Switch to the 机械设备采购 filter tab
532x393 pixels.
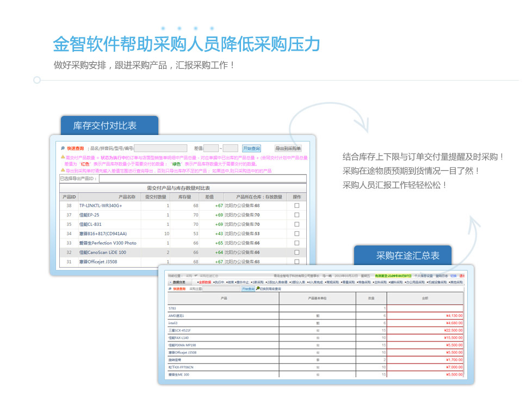[x=437, y=283]
